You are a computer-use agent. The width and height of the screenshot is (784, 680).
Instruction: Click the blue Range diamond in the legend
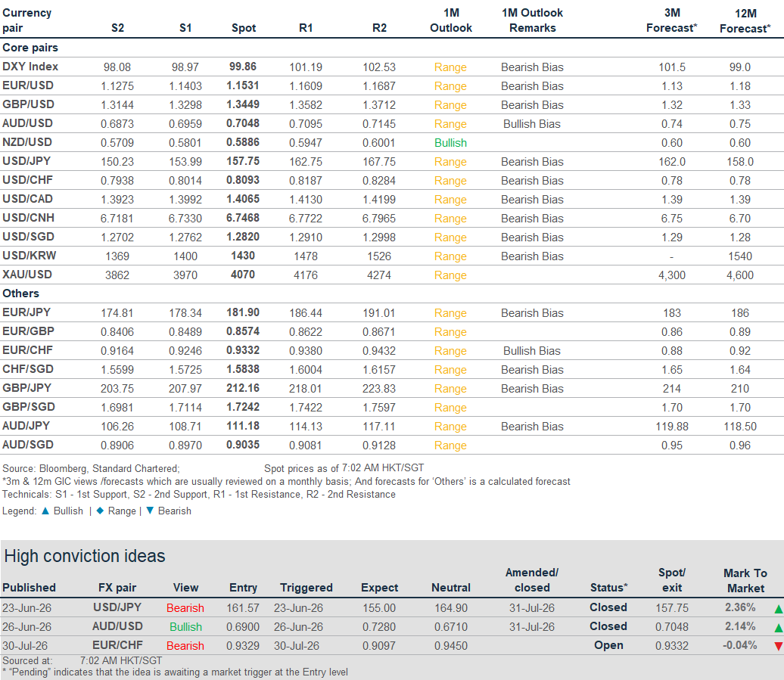tap(100, 511)
